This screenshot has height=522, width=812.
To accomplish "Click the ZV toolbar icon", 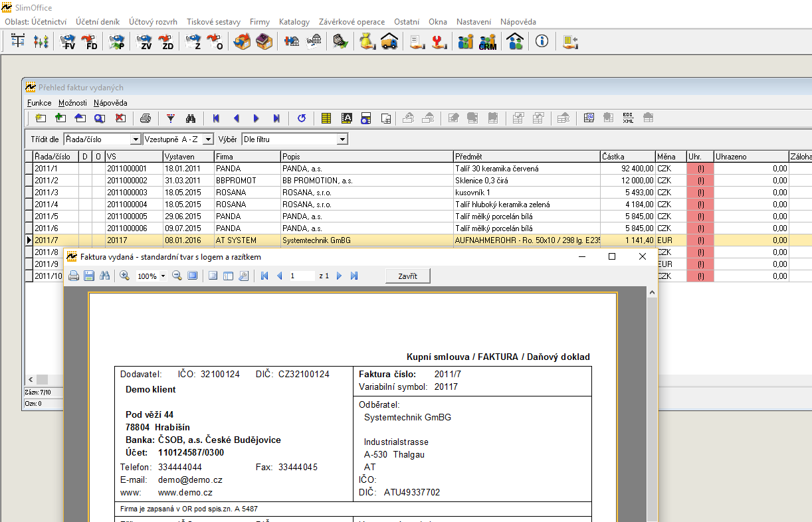I will pos(146,42).
